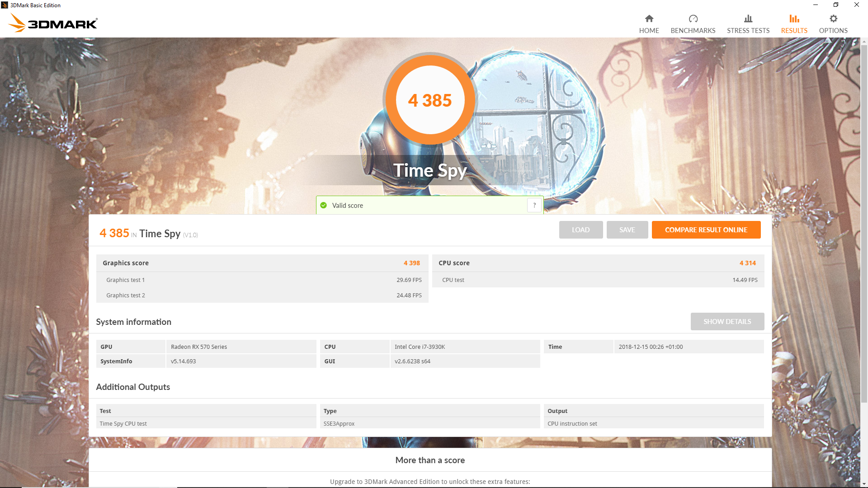Select the Benchmarks gauge icon
This screenshot has width=868, height=488.
coord(693,19)
